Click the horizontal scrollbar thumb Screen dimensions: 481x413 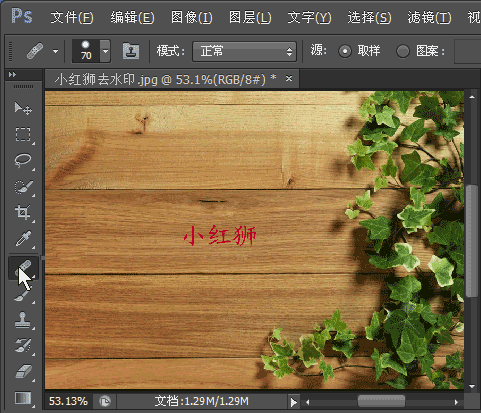pyautogui.click(x=381, y=401)
